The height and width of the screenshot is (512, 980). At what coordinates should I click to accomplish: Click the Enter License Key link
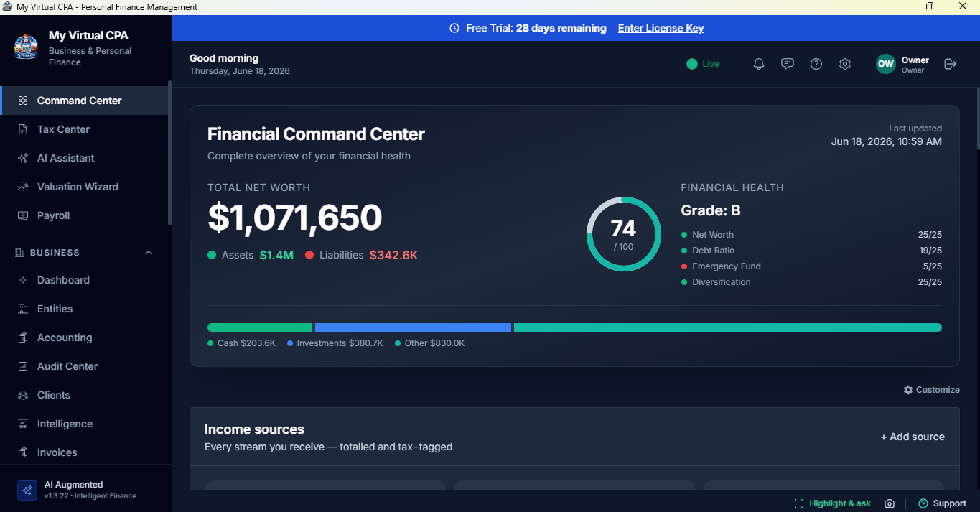pyautogui.click(x=661, y=28)
